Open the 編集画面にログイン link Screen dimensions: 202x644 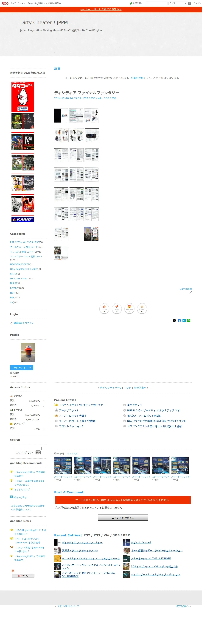(x=23, y=323)
